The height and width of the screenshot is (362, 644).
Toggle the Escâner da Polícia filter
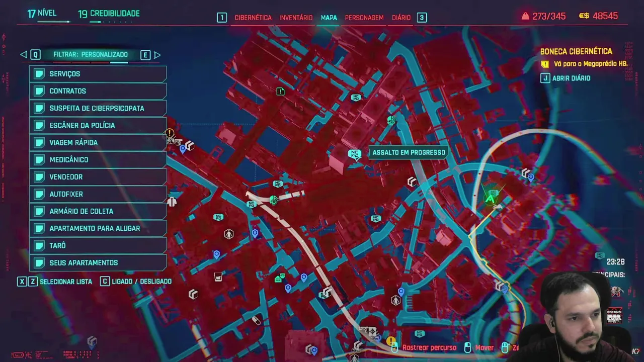[98, 125]
